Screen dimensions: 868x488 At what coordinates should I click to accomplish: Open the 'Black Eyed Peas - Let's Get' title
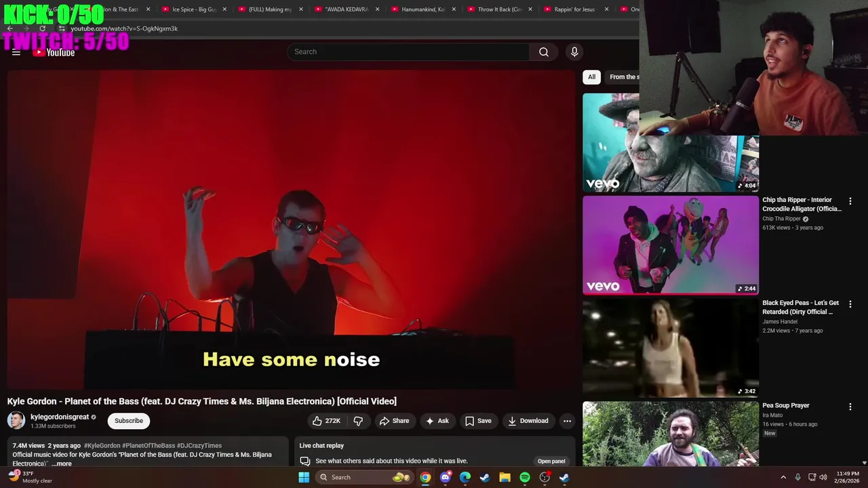(x=801, y=307)
